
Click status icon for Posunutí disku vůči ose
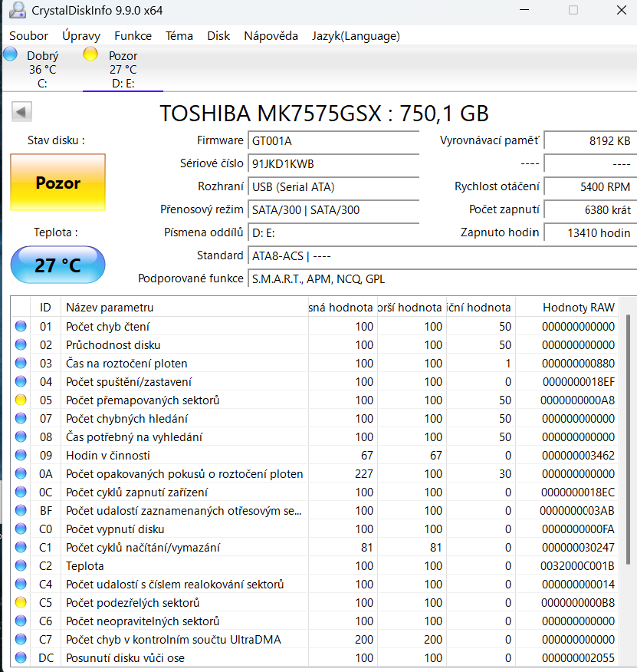pos(21,658)
